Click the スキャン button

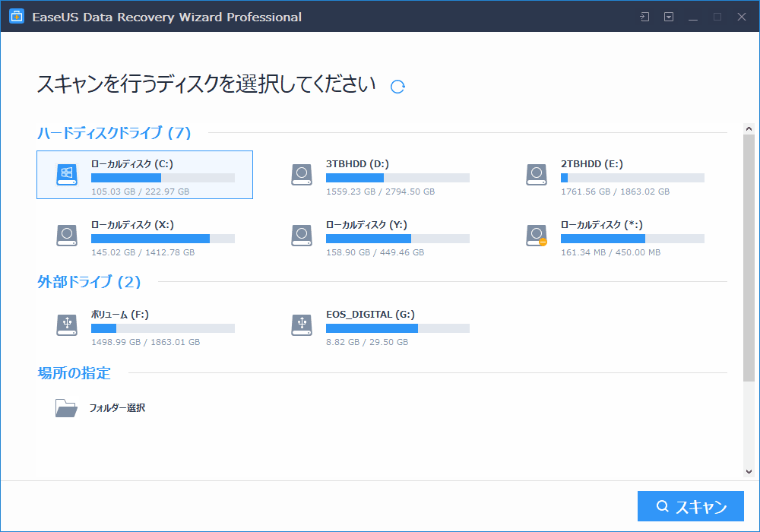coord(691,507)
